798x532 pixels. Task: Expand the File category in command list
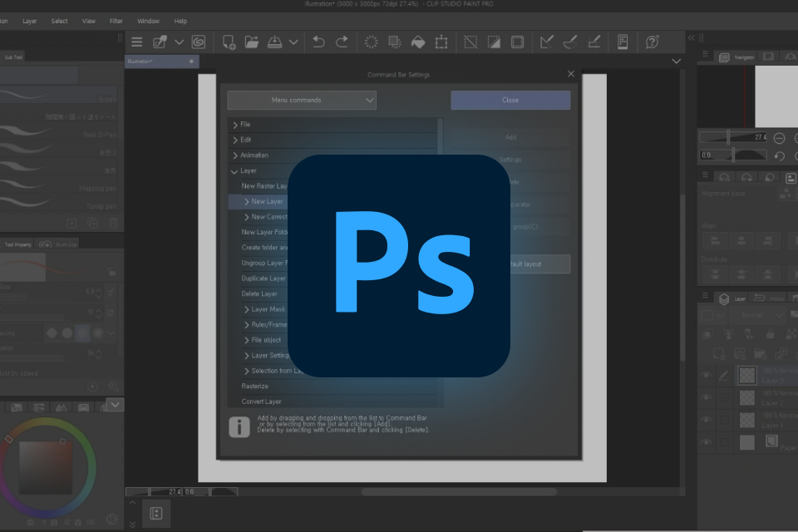click(x=235, y=125)
